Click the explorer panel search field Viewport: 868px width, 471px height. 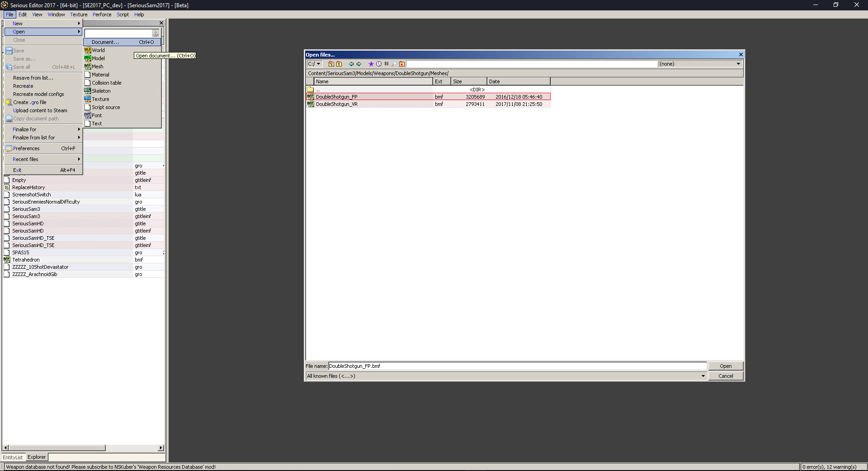click(x=118, y=33)
